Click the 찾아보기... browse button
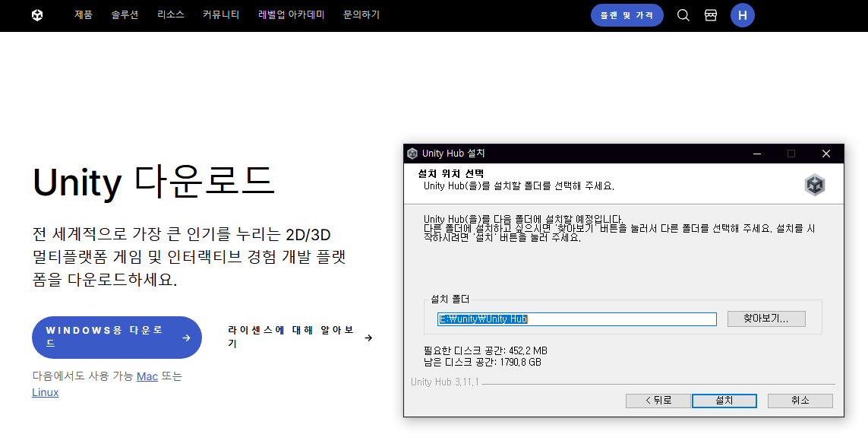Screen dimensions: 868x447 [x=766, y=319]
